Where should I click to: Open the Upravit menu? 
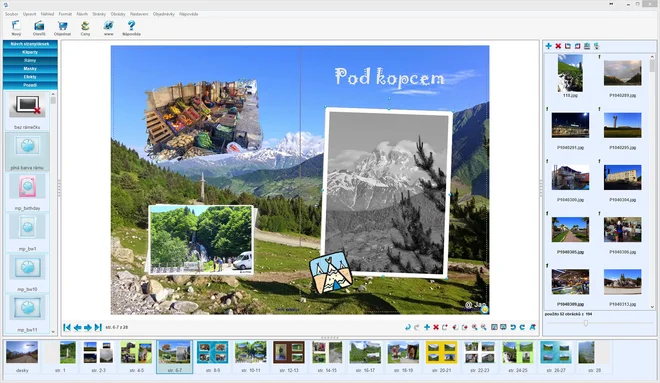[x=29, y=14]
